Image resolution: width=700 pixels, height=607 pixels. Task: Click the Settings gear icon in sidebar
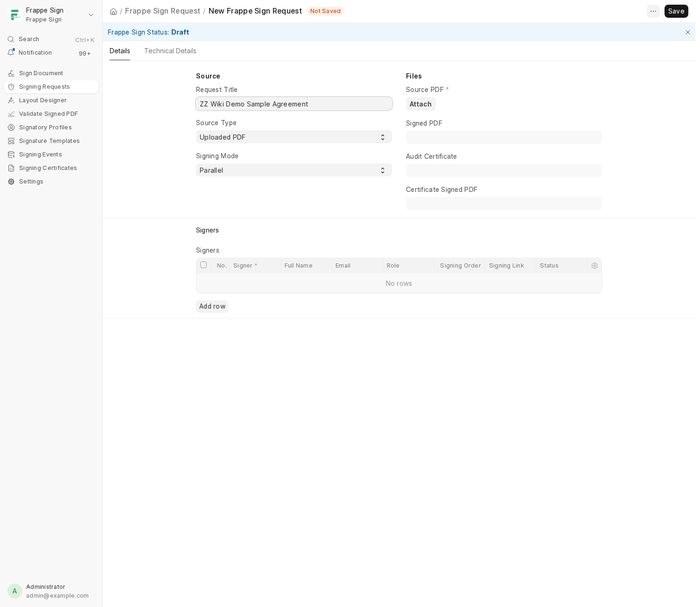11,182
